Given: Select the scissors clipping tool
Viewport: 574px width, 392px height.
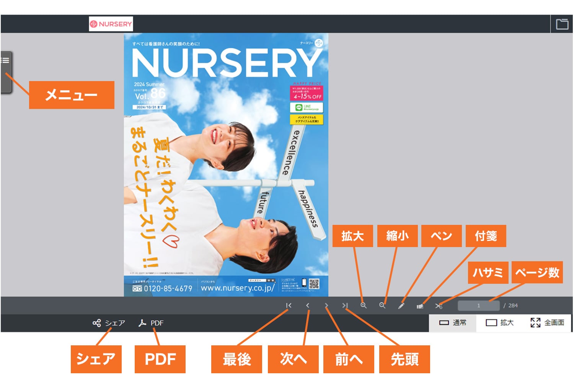Looking at the screenshot, I should click(x=439, y=306).
